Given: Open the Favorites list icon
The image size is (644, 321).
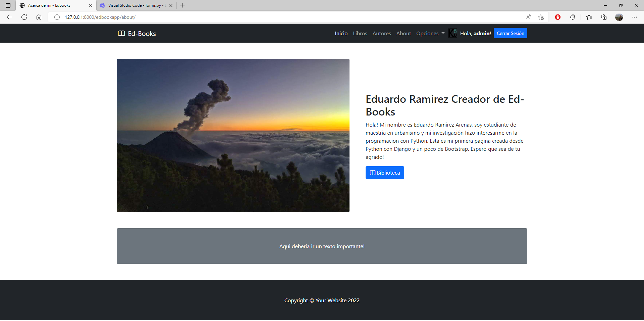Looking at the screenshot, I should [589, 17].
